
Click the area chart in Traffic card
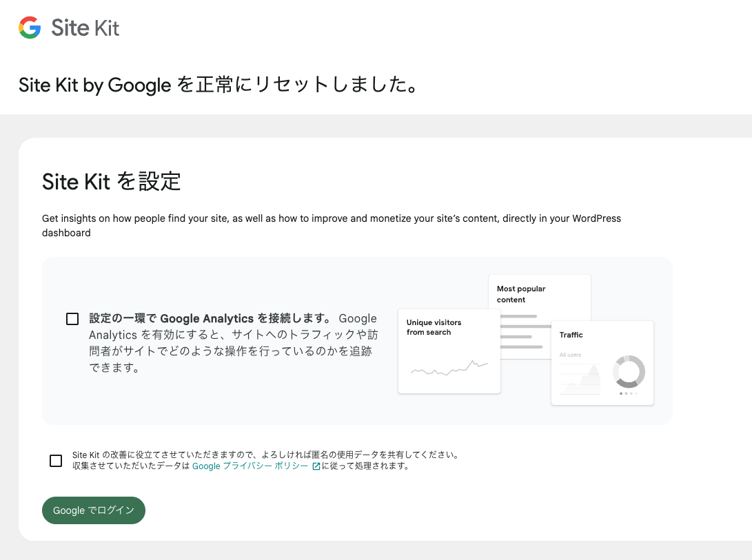click(580, 380)
